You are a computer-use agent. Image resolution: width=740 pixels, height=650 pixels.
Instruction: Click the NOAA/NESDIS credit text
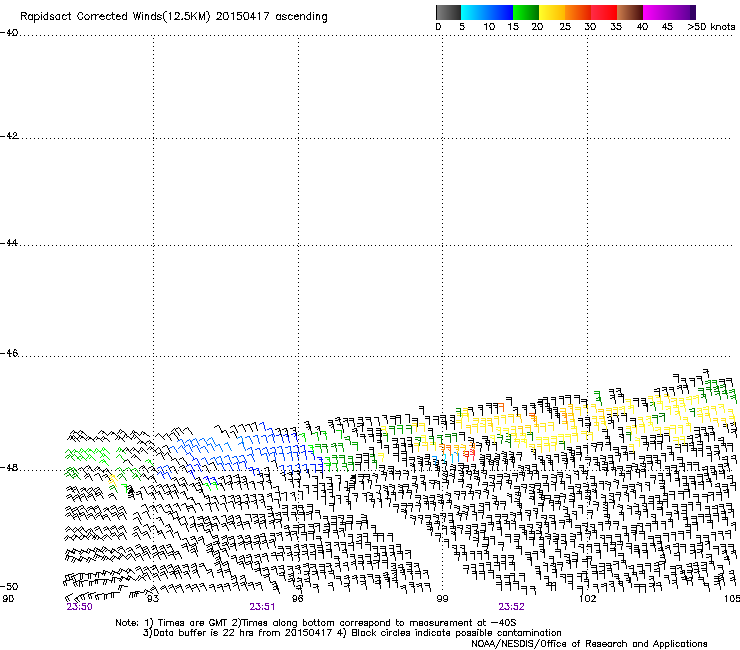(x=589, y=644)
